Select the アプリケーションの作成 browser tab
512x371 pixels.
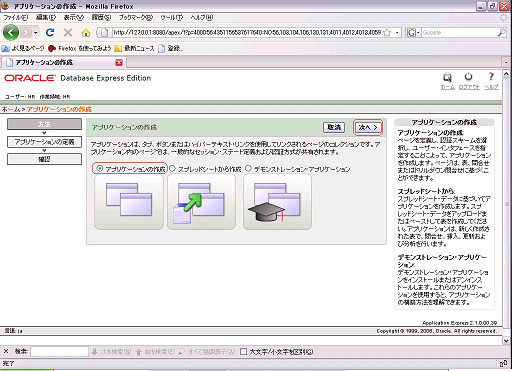coord(63,62)
